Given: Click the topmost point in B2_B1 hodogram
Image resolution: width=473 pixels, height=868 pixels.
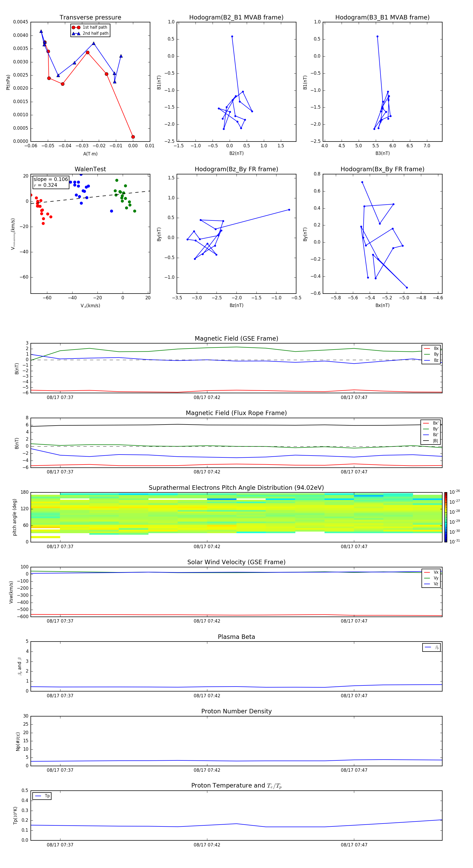Looking at the screenshot, I should [x=232, y=36].
